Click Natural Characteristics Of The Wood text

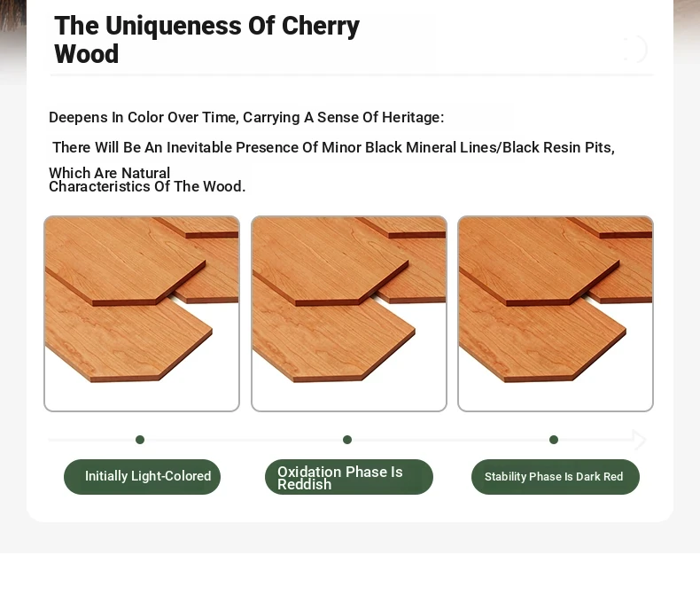click(x=147, y=180)
